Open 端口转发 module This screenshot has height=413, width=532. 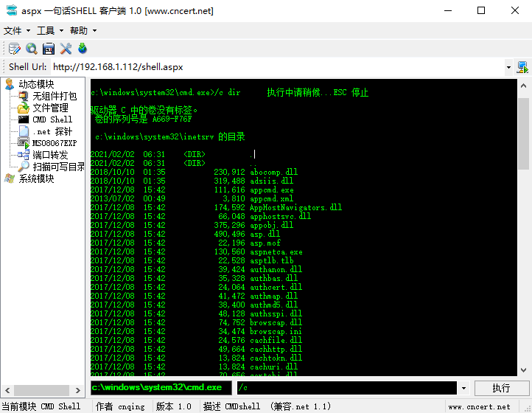click(50, 155)
